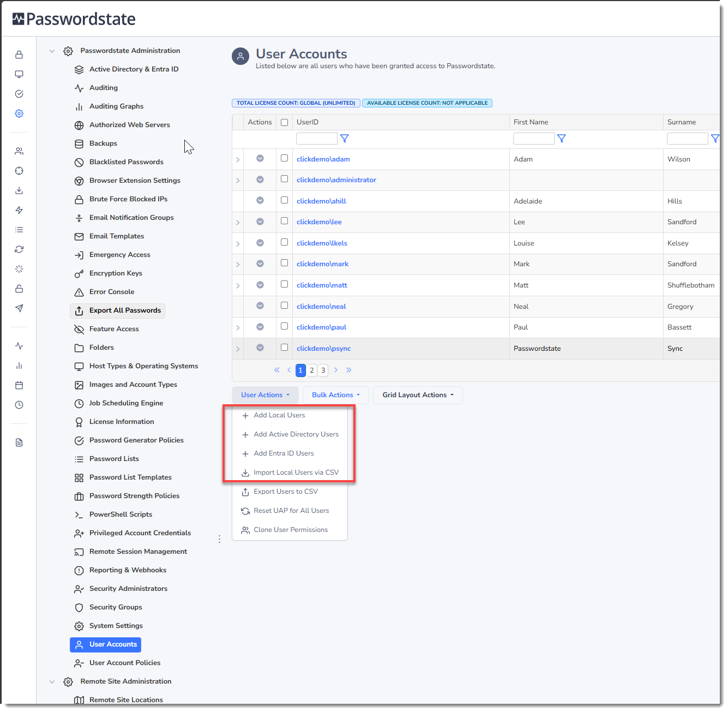728x712 pixels.
Task: Click the UserID filter text box
Action: point(317,139)
